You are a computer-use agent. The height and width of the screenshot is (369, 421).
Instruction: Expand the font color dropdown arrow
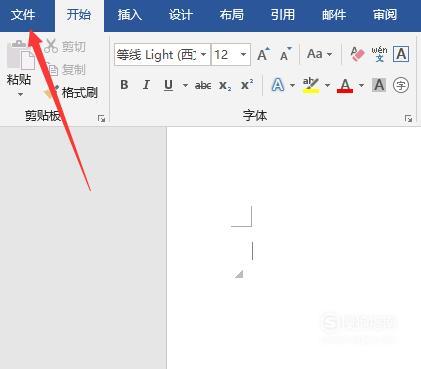pos(361,85)
